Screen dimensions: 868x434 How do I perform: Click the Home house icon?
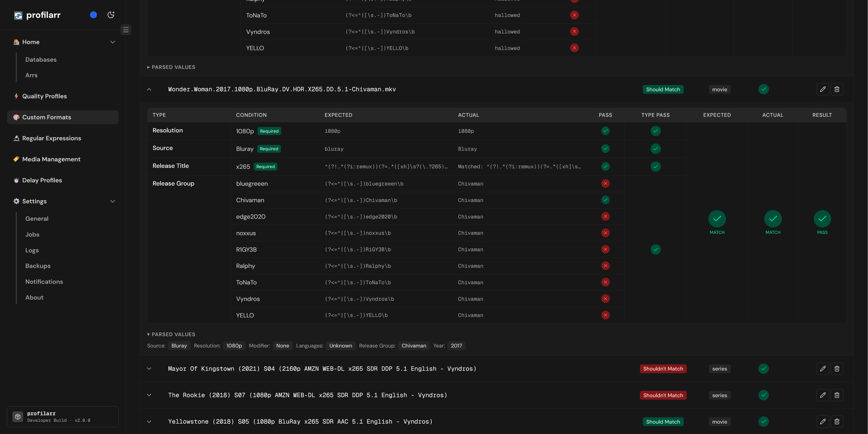[x=16, y=42]
